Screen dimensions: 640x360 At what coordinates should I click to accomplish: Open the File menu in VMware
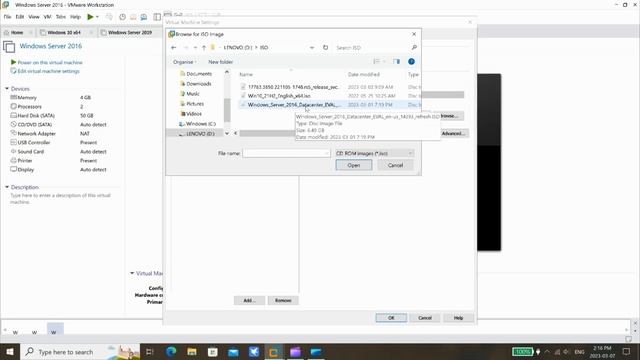(7, 17)
